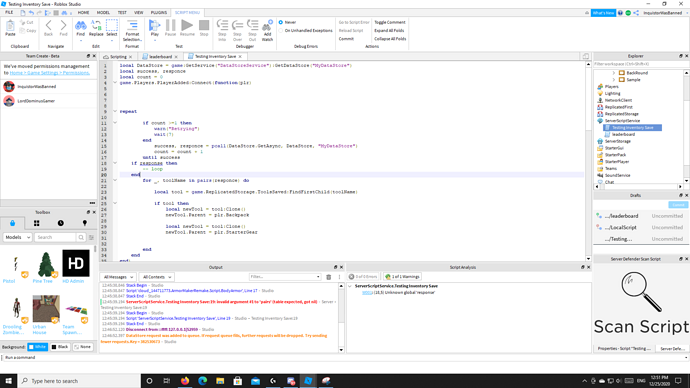Open Firefox from the taskbar
This screenshot has width=690, height=388.
(x=185, y=381)
